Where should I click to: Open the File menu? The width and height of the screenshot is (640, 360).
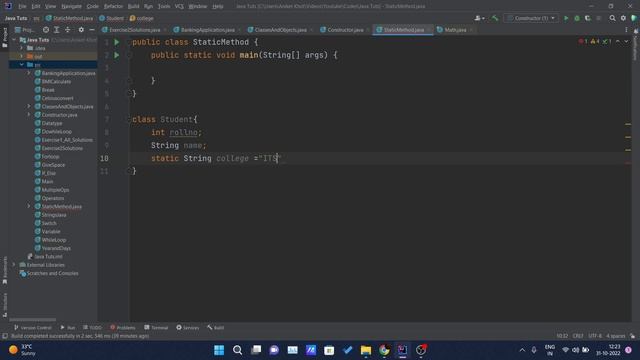(x=22, y=6)
